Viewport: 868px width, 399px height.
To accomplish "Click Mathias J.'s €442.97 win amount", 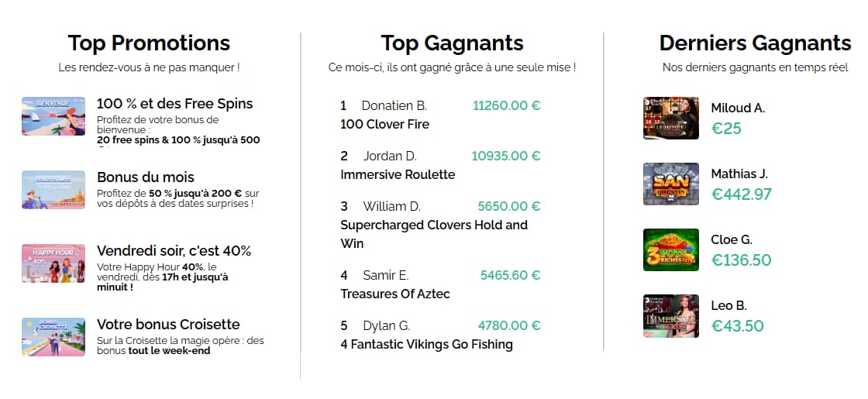I will [741, 194].
